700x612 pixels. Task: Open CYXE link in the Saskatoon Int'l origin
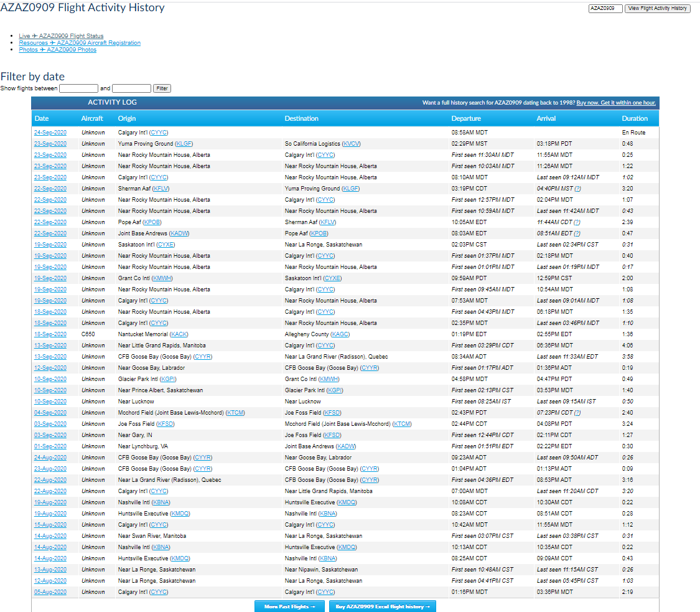[x=166, y=244]
